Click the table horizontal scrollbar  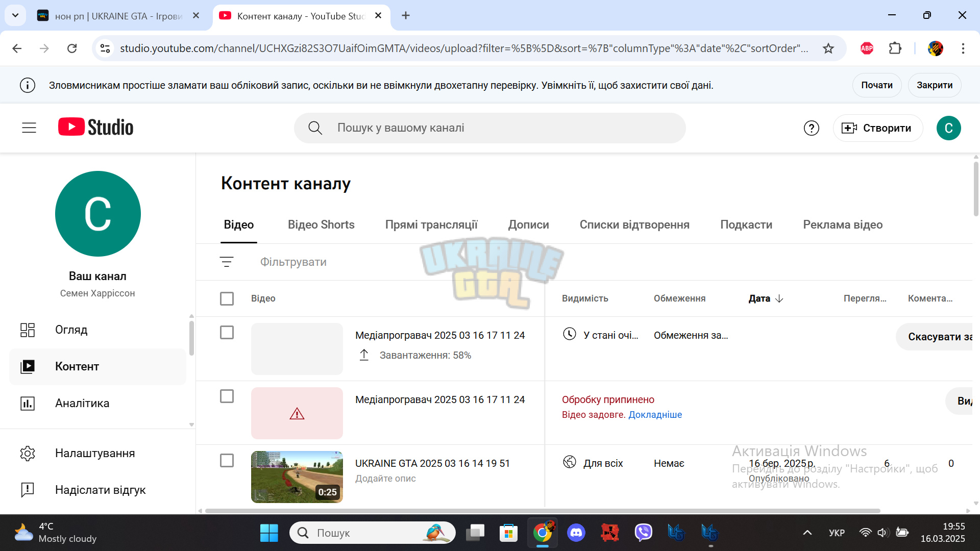(543, 511)
